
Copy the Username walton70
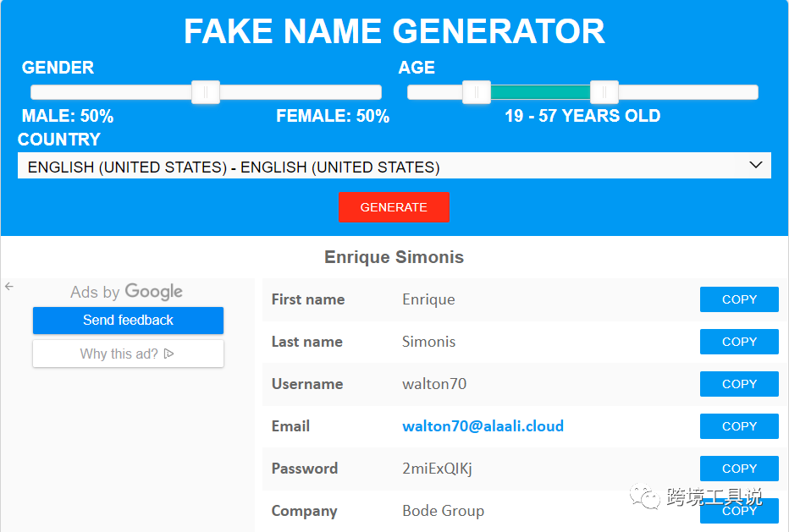(x=738, y=384)
